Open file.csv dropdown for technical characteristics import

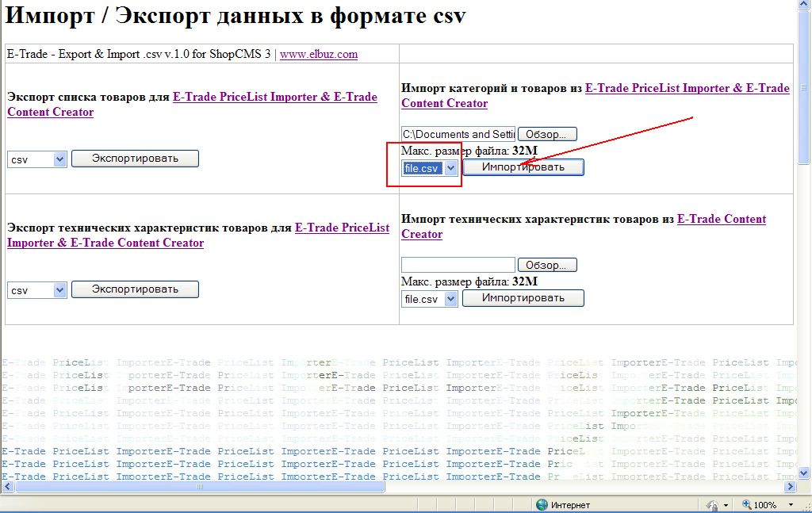point(430,299)
